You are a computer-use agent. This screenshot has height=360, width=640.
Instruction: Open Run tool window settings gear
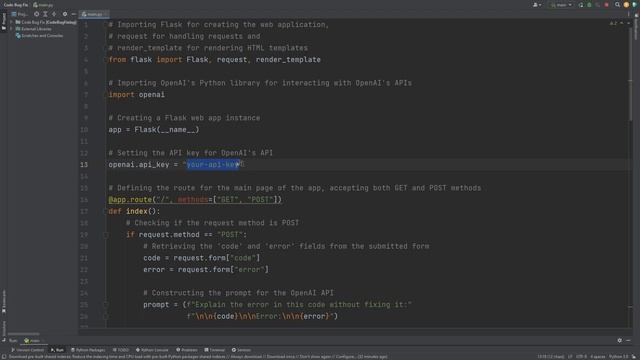tap(620, 340)
